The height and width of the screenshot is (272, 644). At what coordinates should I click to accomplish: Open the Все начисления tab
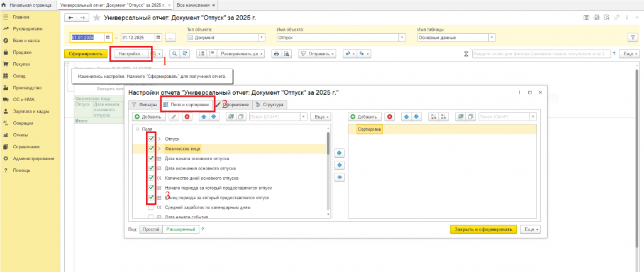pos(193,5)
